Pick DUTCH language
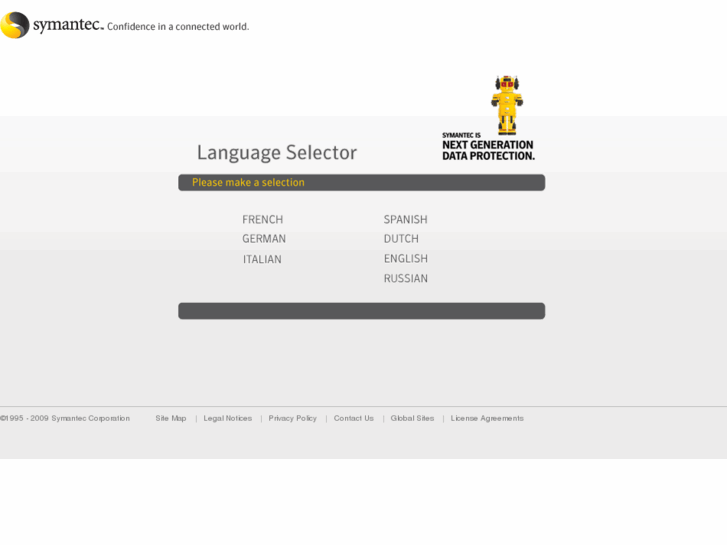The height and width of the screenshot is (545, 727). [x=401, y=239]
